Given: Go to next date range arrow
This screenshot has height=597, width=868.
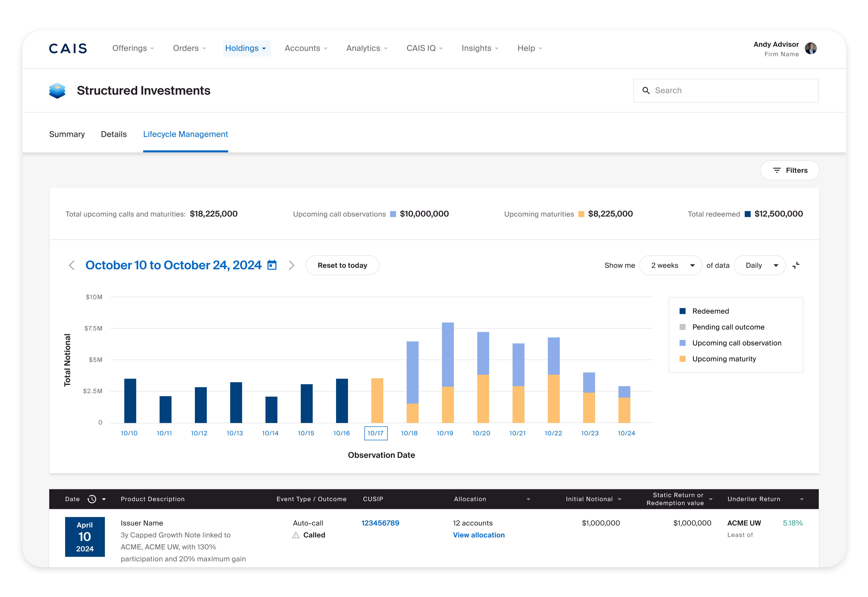Looking at the screenshot, I should click(x=292, y=265).
